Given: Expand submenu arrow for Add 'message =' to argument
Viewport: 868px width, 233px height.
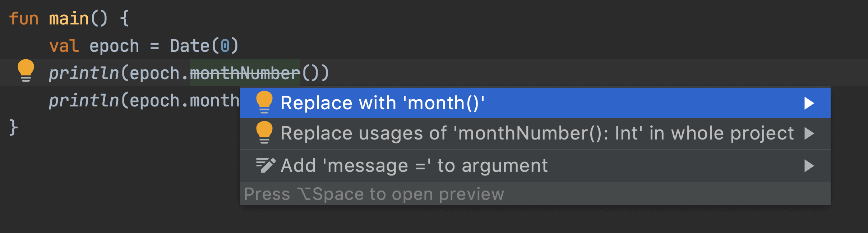Looking at the screenshot, I should pyautogui.click(x=809, y=166).
